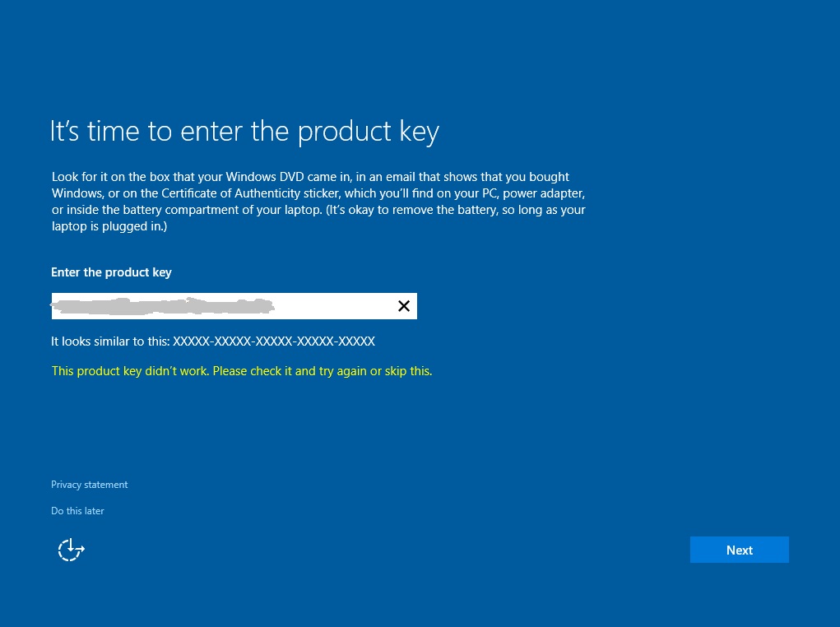Clear the product key field with the X icon
The height and width of the screenshot is (627, 840).
[x=404, y=306]
